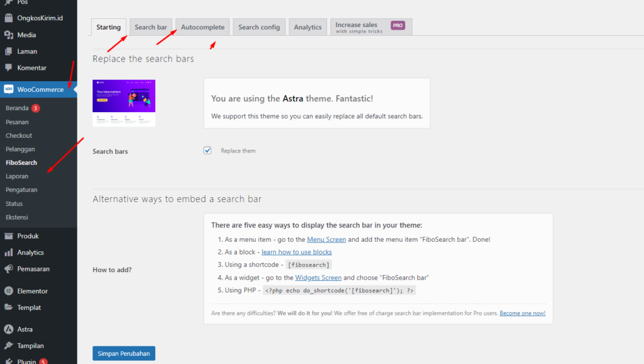Open the Increase sales PRO tab
The height and width of the screenshot is (364, 644).
pos(370,27)
